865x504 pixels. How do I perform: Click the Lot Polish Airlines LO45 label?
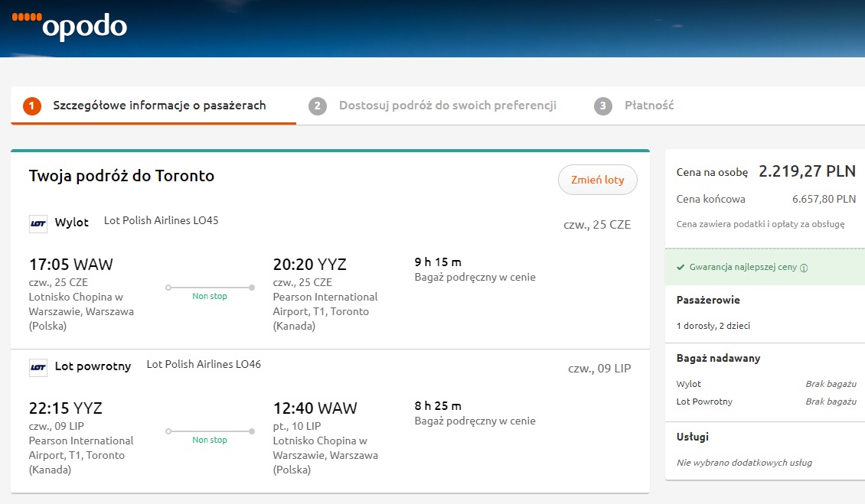[x=161, y=220]
